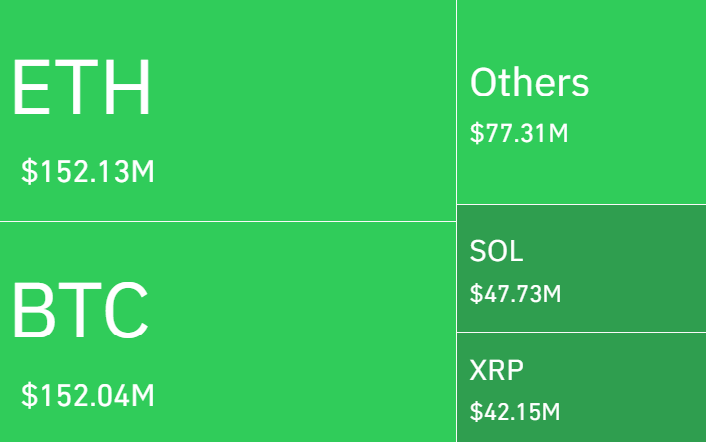Image resolution: width=706 pixels, height=442 pixels.
Task: Click the XRP ticker label
Action: pos(496,370)
